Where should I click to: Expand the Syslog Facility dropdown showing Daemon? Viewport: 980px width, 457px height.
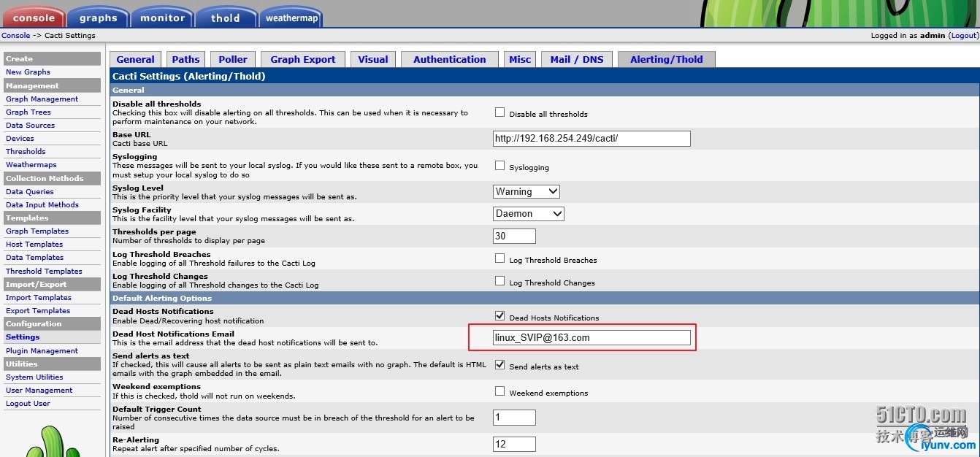click(529, 214)
